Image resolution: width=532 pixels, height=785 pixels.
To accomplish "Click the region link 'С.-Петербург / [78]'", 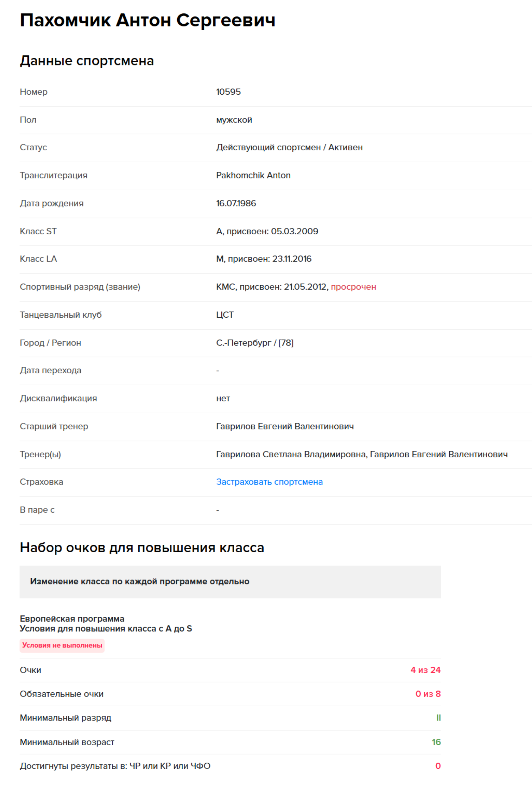I will click(255, 343).
